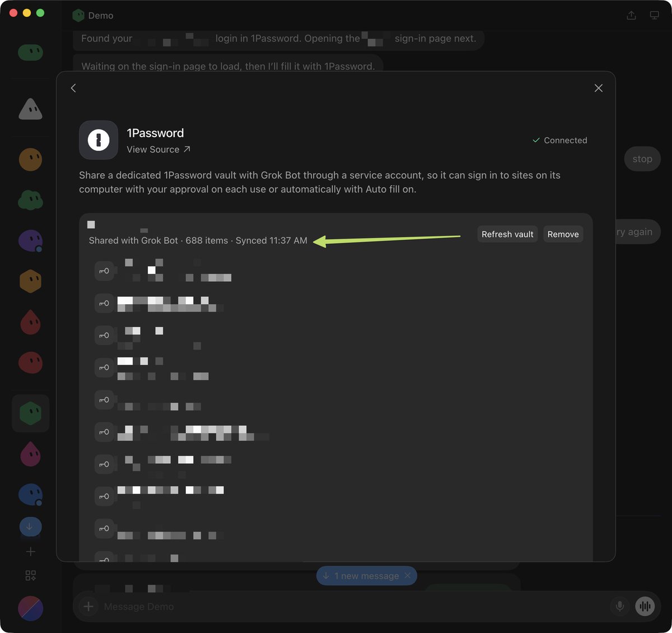672x633 pixels.
Task: Remove the shared vault with Remove button
Action: 563,234
